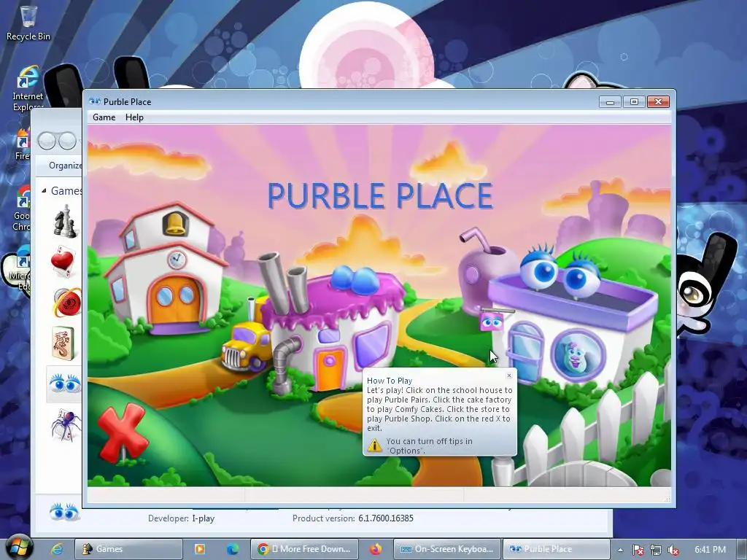Click product version 6.1.7600.16385 text
Viewport: 747px width, 560px height.
(386, 518)
